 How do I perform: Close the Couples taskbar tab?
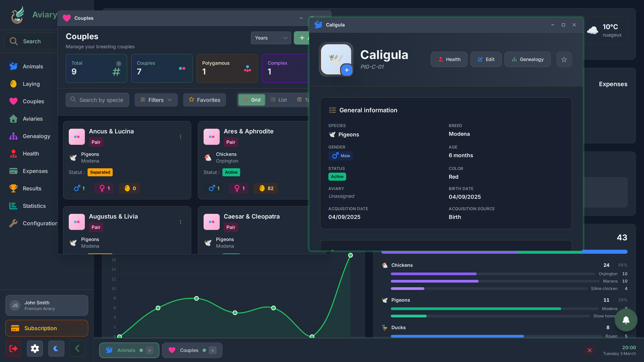[x=212, y=350]
